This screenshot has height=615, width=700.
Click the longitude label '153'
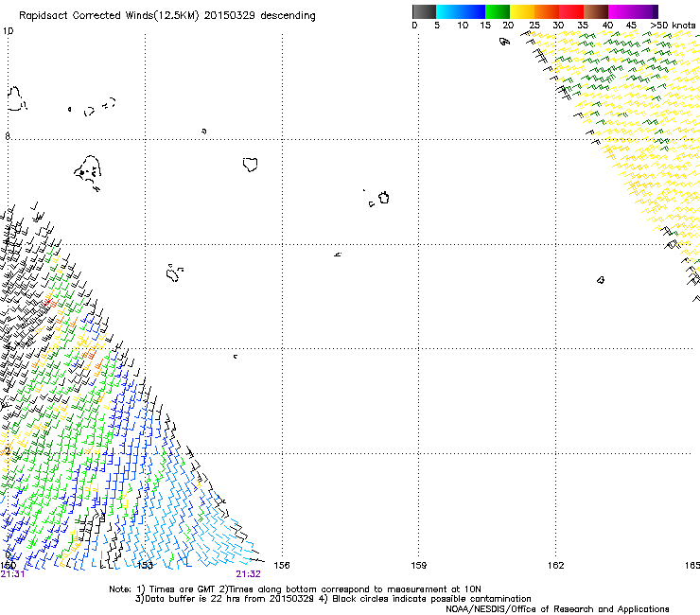(145, 566)
